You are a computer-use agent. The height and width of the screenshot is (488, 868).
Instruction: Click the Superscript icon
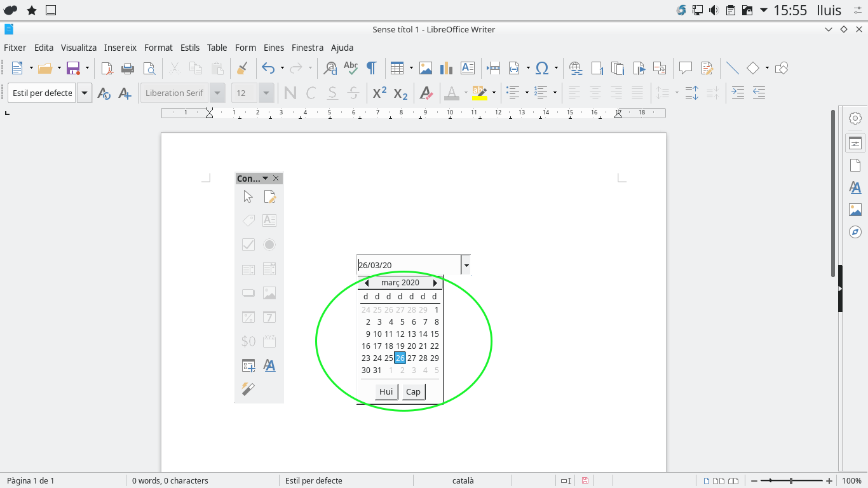click(x=379, y=93)
